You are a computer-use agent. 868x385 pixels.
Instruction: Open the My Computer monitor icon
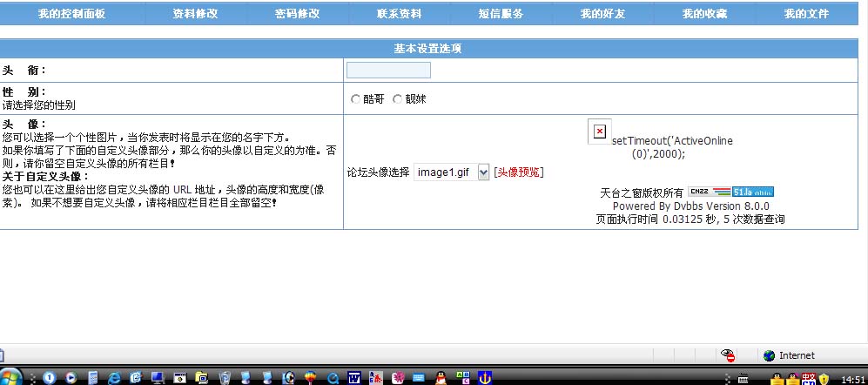coord(158,378)
